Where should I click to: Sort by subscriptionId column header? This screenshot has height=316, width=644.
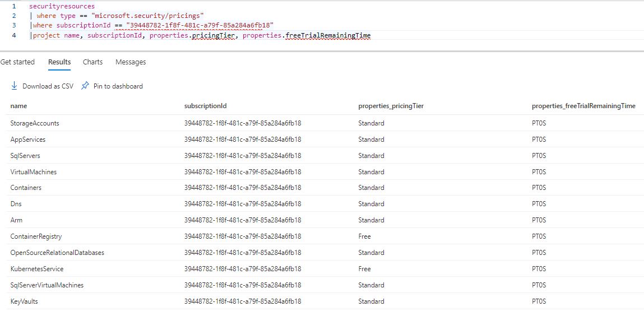205,106
